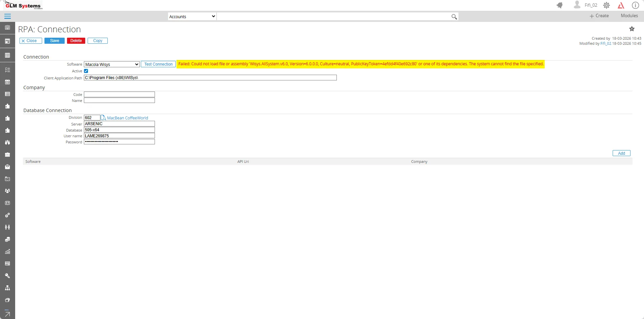Click the Division lookup browse icon
This screenshot has height=319, width=644.
(103, 118)
